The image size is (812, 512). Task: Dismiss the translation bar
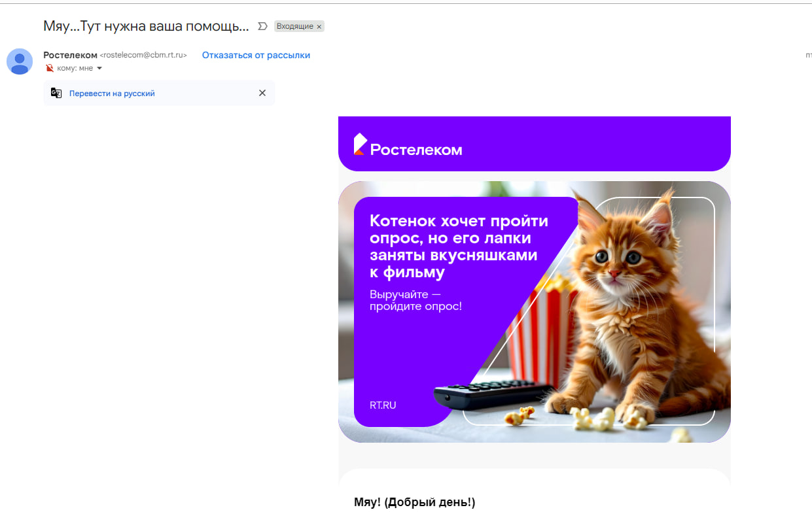[x=262, y=93]
